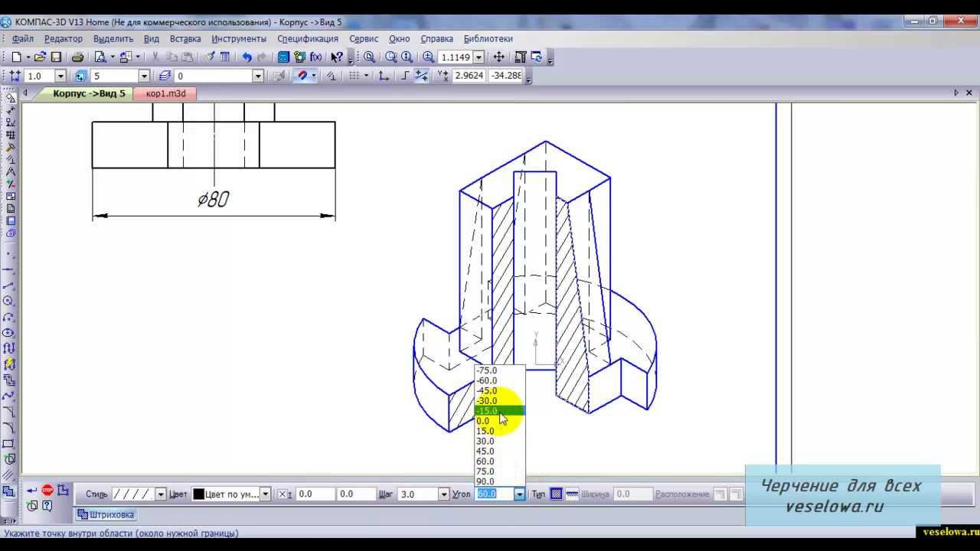This screenshot has width=980, height=551.
Task: Click the local coordinate system icon
Action: [x=384, y=76]
